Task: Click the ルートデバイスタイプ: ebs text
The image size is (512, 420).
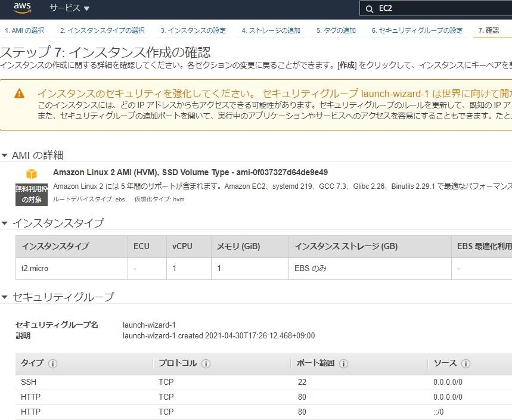Action: coord(89,200)
